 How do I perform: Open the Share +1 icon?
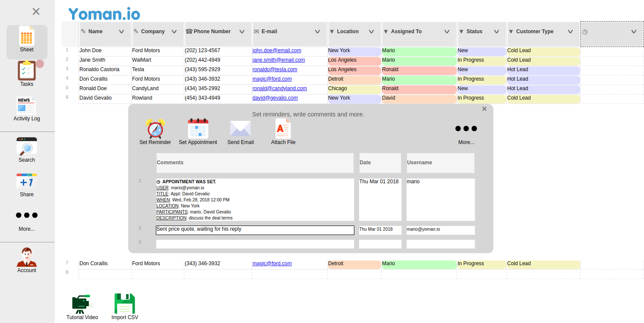click(x=27, y=181)
